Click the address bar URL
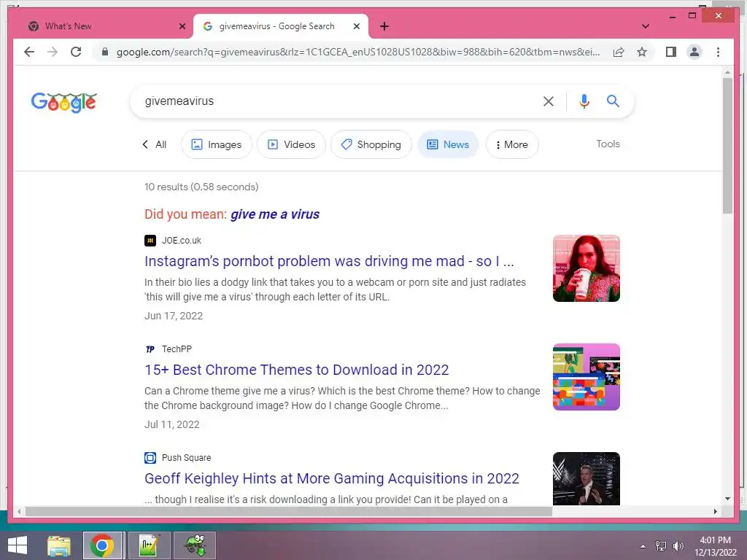This screenshot has width=747, height=560. [357, 52]
